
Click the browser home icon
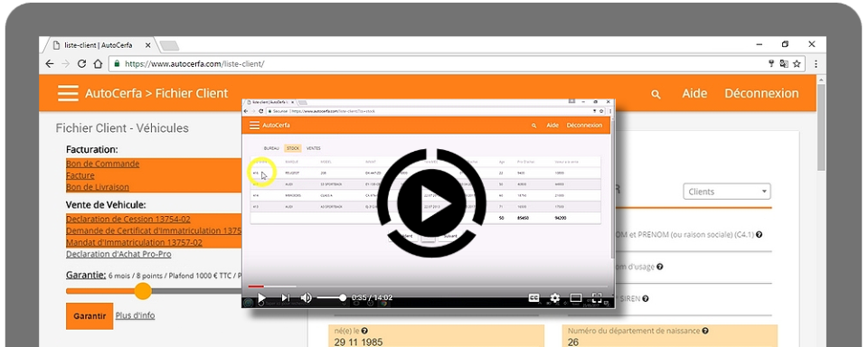coord(98,63)
